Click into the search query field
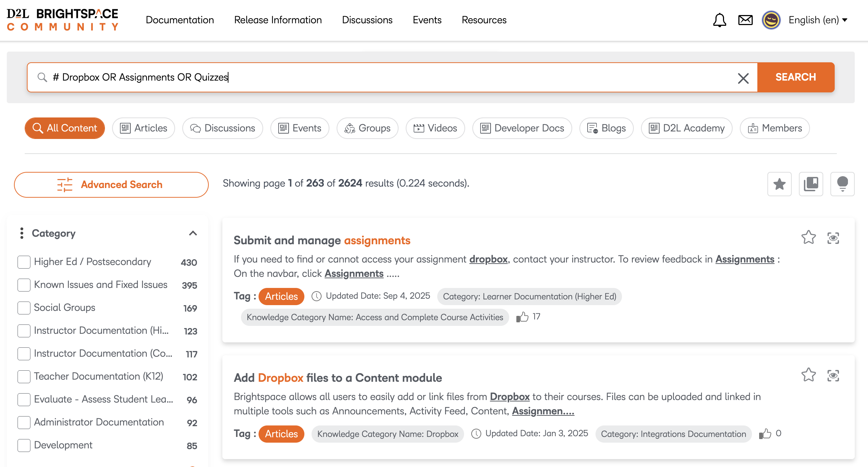The image size is (868, 467). click(358, 77)
